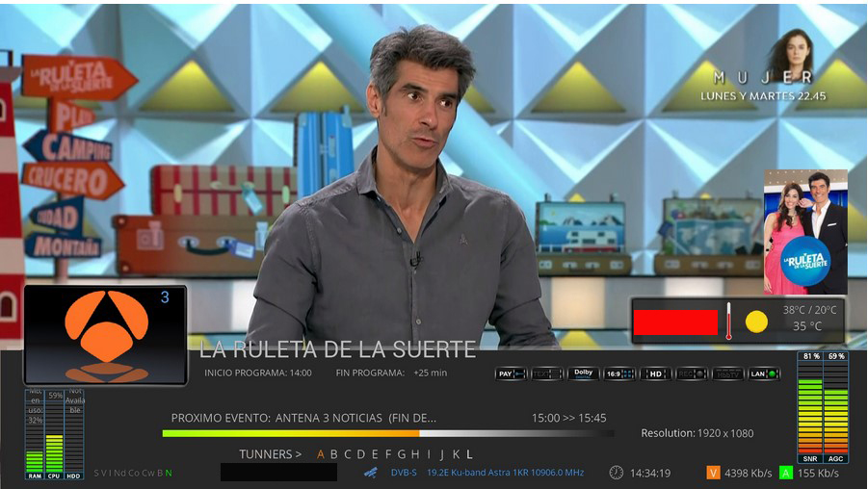This screenshot has width=868, height=489.
Task: Click the HbbTV indicator icon
Action: pyautogui.click(x=727, y=373)
